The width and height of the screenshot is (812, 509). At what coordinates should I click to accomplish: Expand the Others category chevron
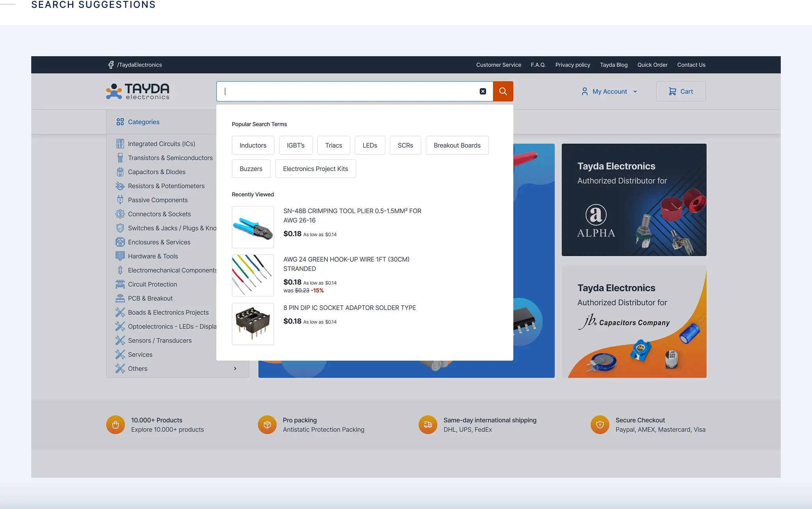235,368
